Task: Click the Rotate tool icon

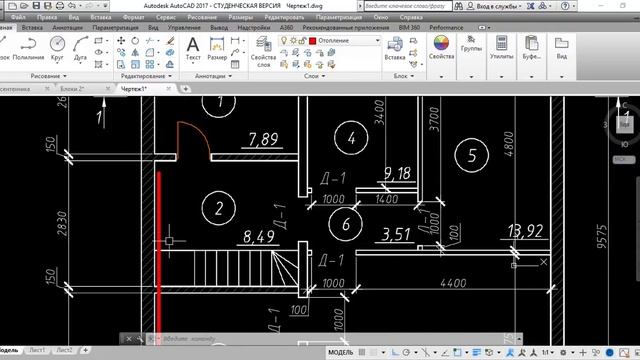Action: click(x=135, y=40)
